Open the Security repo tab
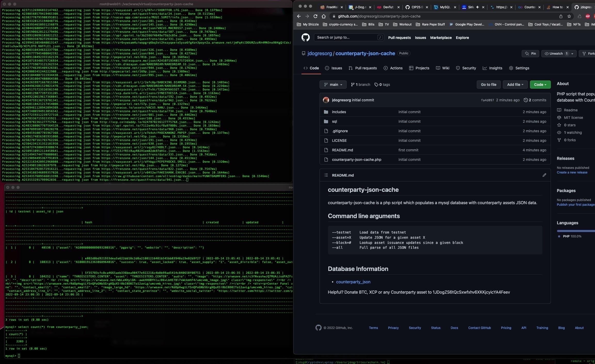 point(466,68)
